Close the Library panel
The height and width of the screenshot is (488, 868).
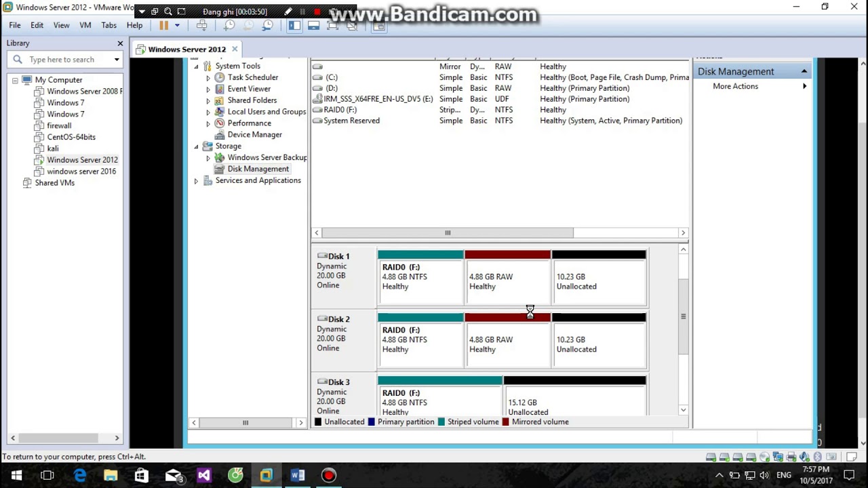[120, 43]
